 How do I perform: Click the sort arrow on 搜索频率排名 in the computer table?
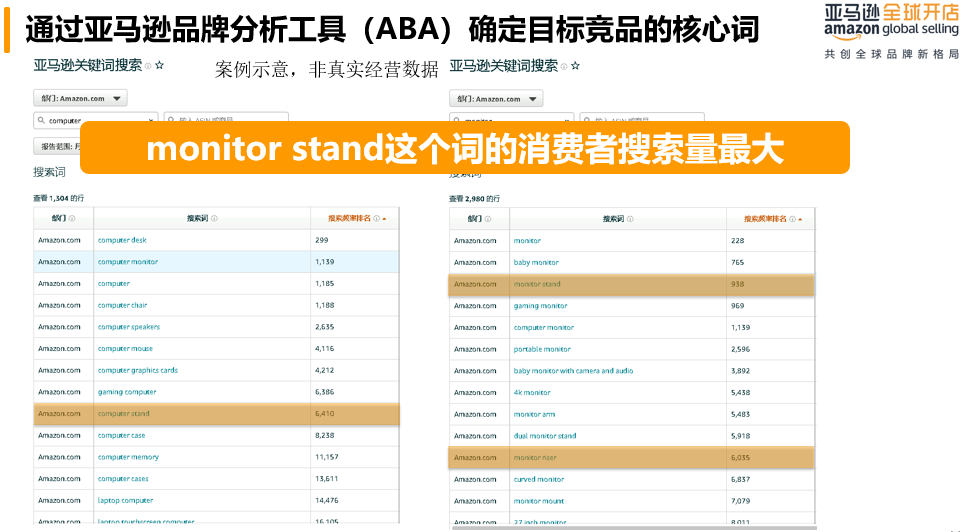point(385,219)
